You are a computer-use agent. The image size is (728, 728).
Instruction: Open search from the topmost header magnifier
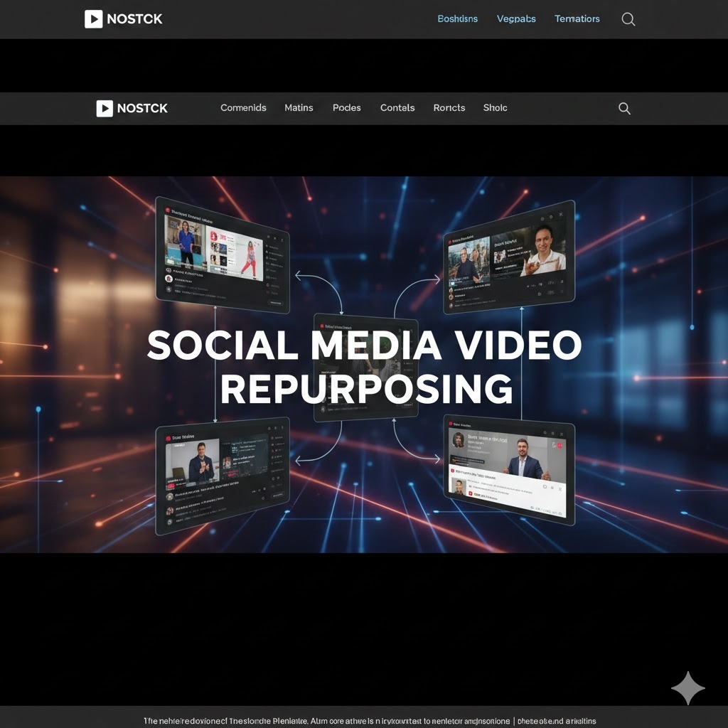pos(628,19)
